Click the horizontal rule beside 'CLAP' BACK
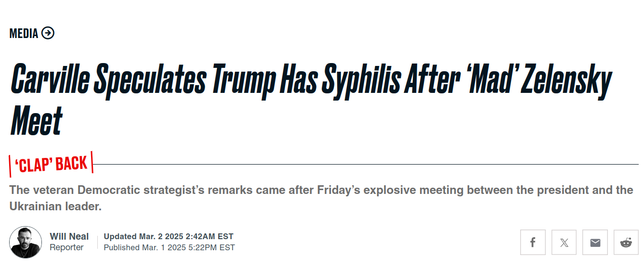 (x=366, y=164)
